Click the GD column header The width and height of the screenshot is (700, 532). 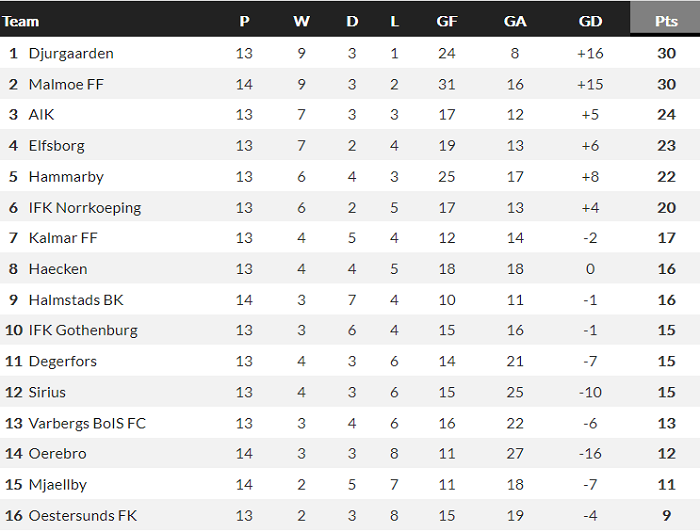(590, 21)
